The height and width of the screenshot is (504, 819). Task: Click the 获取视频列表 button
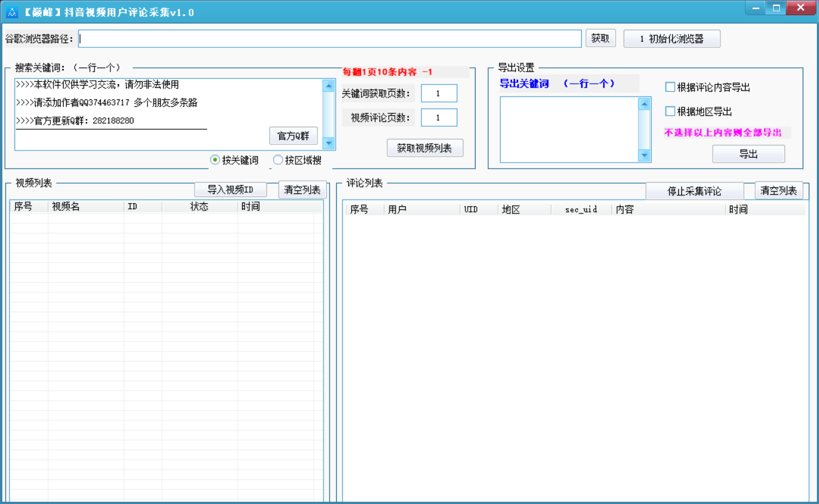425,147
